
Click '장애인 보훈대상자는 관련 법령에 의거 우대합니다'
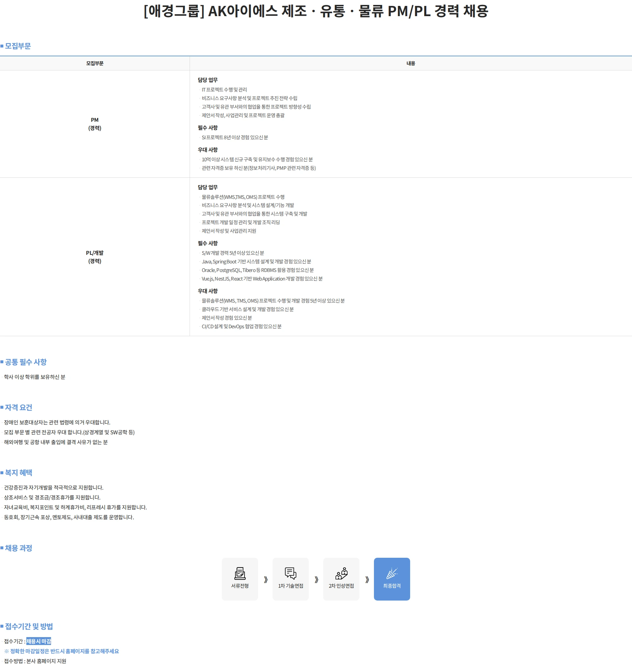[x=57, y=422]
